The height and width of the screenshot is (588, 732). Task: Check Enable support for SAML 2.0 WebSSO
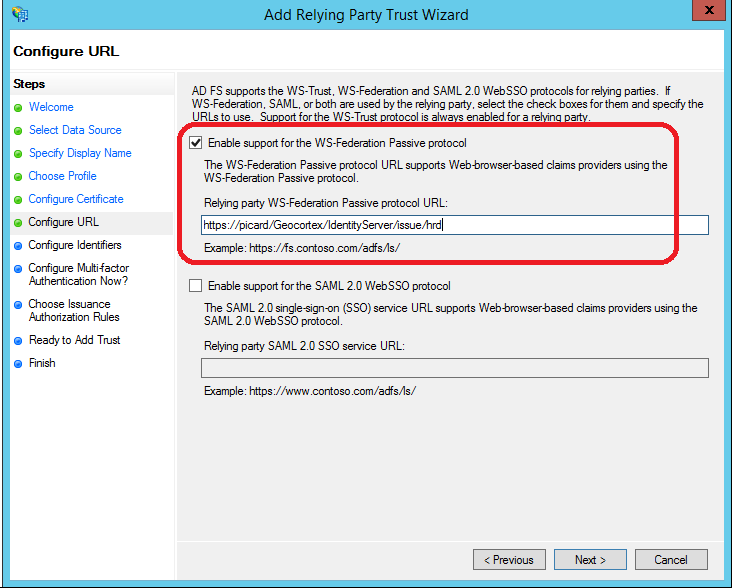coord(196,286)
